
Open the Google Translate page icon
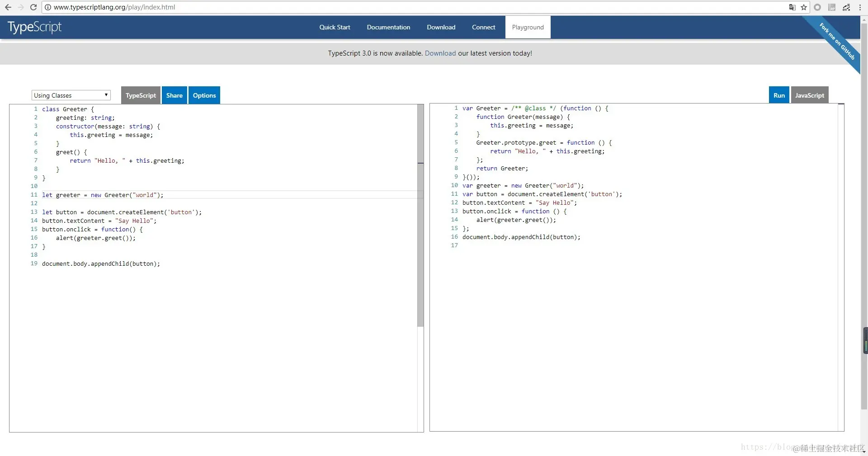tap(792, 7)
